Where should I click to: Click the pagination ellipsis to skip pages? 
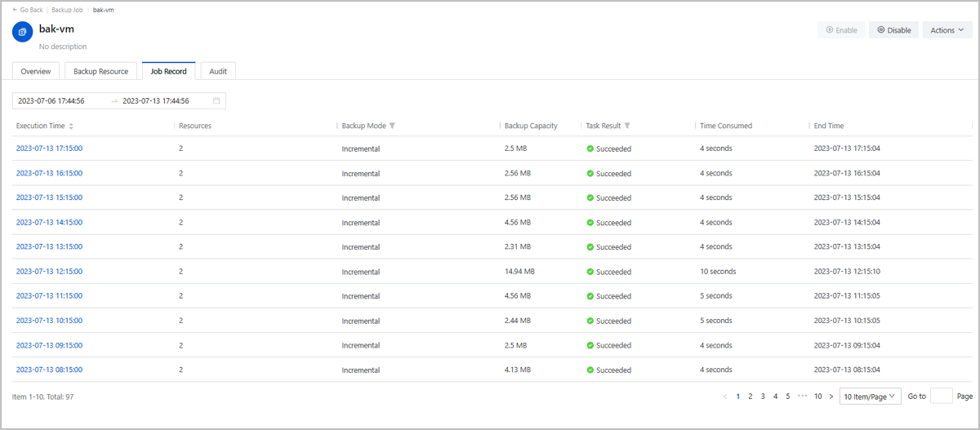(x=803, y=396)
